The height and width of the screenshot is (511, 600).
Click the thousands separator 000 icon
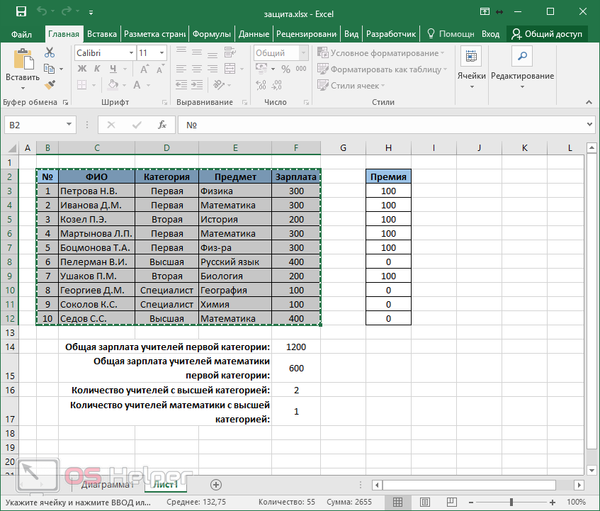[301, 69]
